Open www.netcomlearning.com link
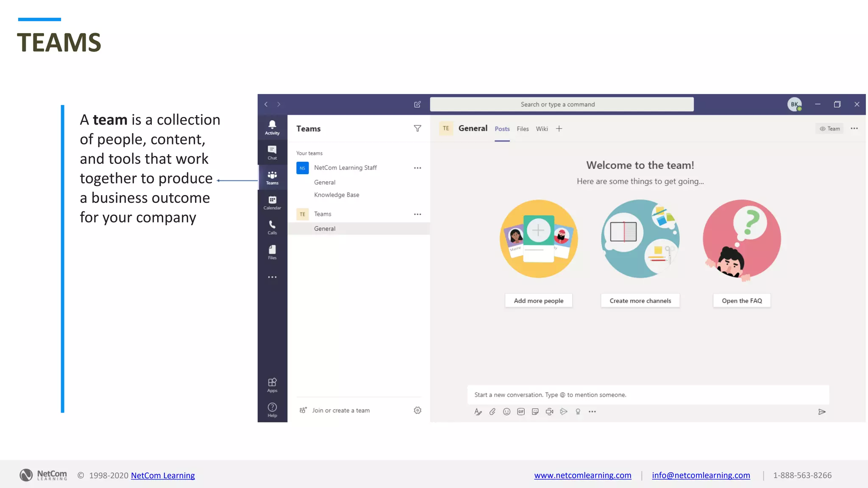Image resolution: width=868 pixels, height=488 pixels. [x=583, y=475]
